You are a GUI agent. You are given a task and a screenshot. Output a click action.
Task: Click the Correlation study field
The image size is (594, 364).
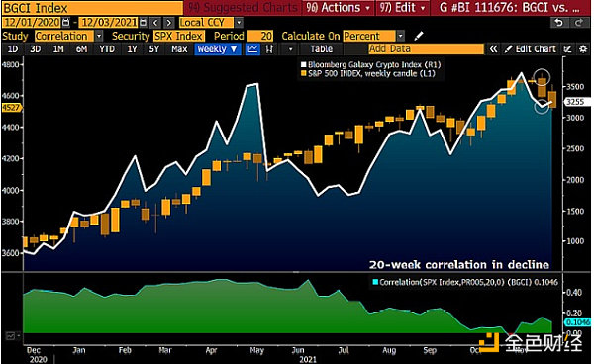tap(64, 36)
